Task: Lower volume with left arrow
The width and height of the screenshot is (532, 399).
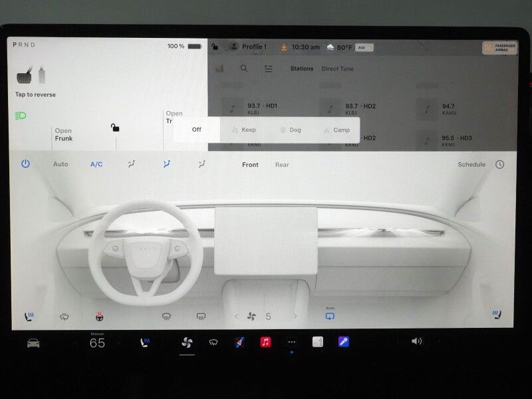Action: click(397, 341)
